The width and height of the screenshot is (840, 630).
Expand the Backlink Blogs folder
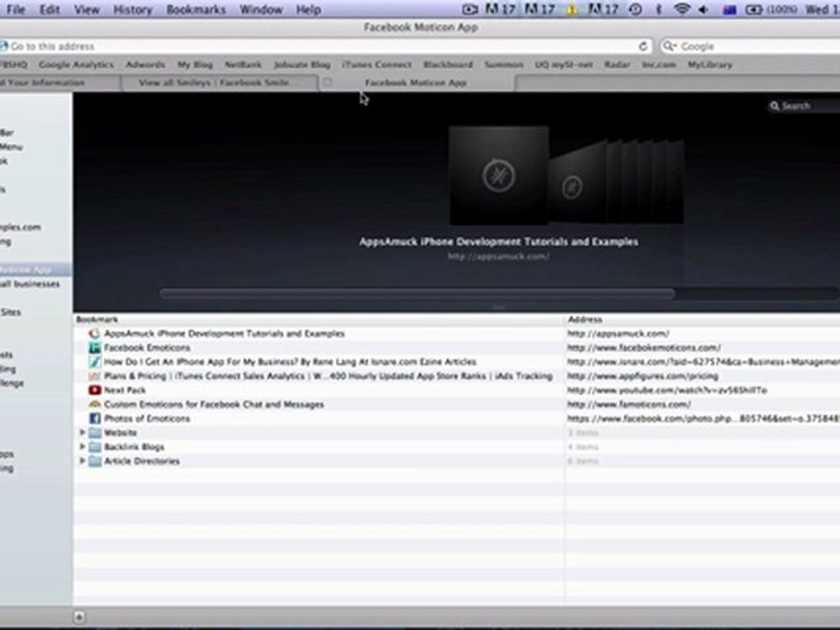pos(82,446)
